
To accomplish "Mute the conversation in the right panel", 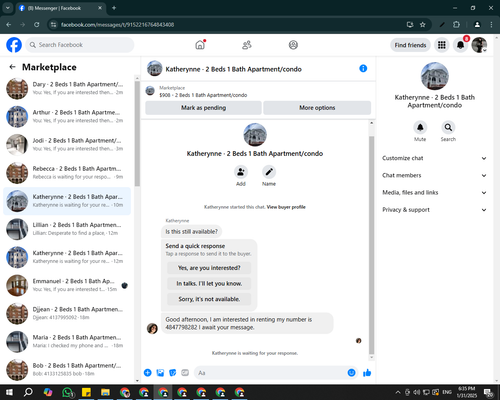I will tap(420, 127).
